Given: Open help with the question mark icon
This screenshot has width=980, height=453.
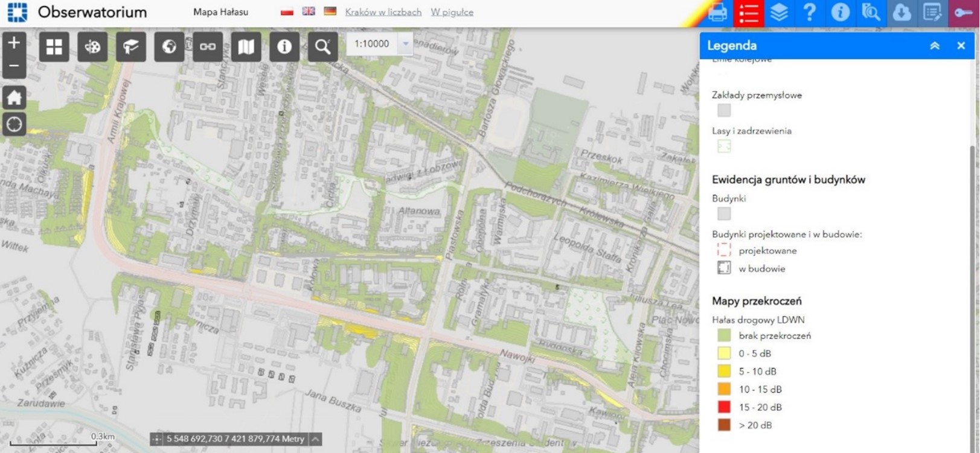Looking at the screenshot, I should [809, 13].
